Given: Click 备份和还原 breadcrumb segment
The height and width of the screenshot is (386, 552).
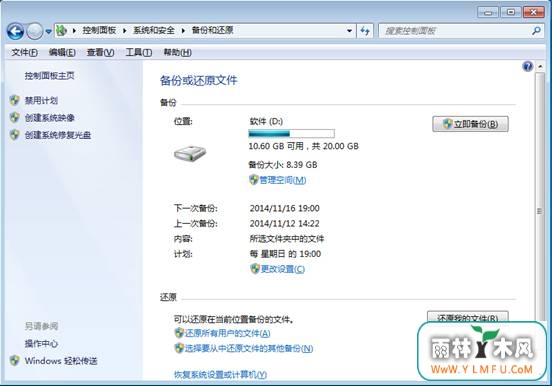Looking at the screenshot, I should (x=212, y=30).
